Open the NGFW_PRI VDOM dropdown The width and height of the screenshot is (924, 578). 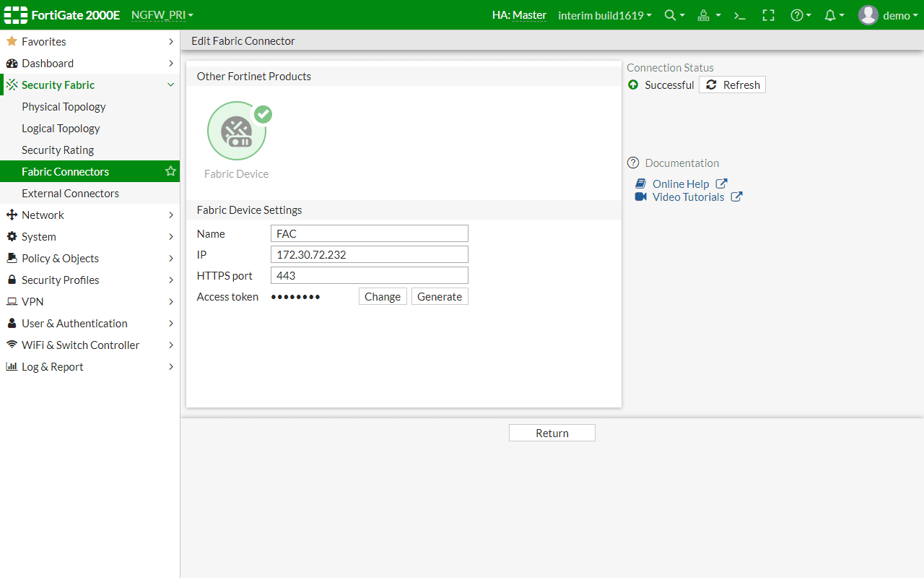162,15
